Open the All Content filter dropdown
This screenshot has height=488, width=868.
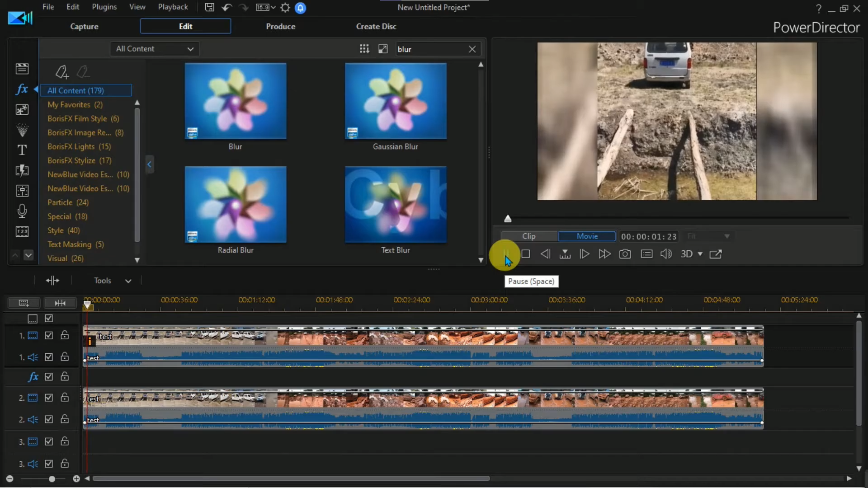point(155,49)
